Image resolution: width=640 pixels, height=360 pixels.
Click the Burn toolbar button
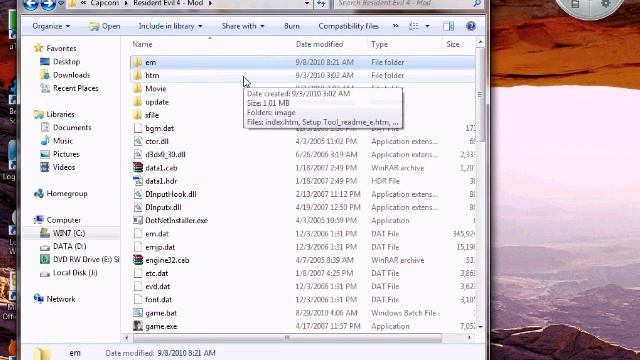[292, 26]
